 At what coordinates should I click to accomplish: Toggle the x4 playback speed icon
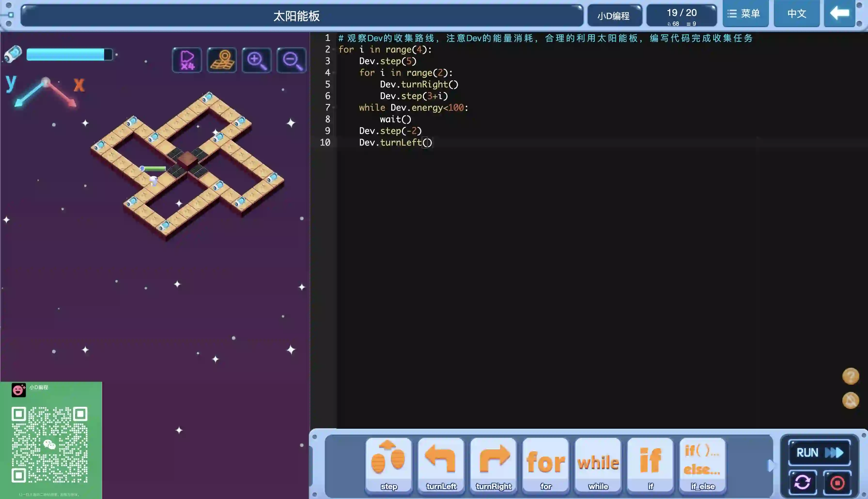click(x=187, y=60)
